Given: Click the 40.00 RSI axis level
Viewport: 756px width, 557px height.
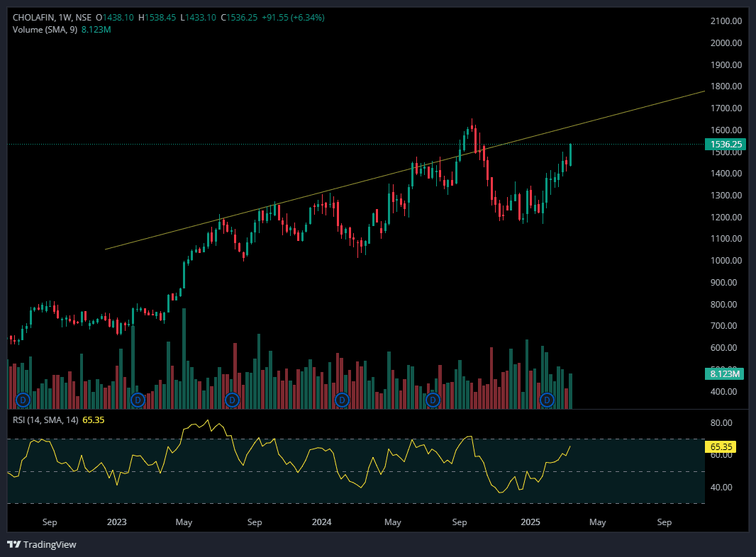Looking at the screenshot, I should point(721,488).
